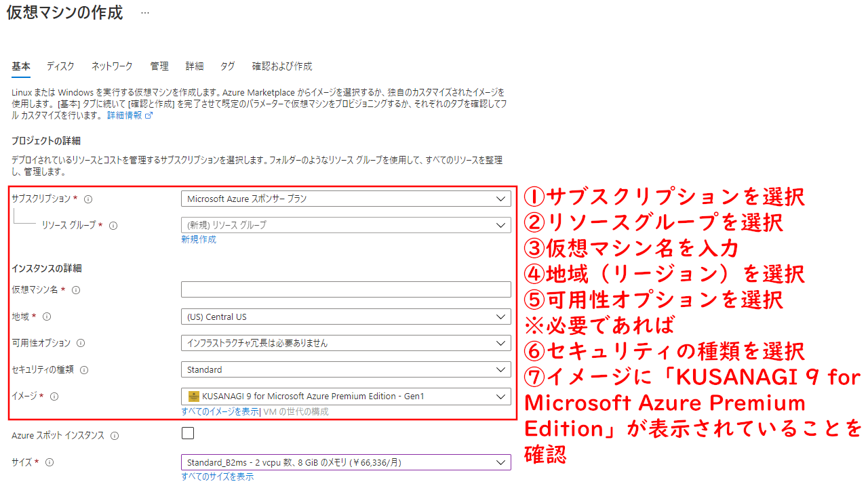Enable the Azure スポット インスタンス checkbox
The image size is (868, 488).
click(x=188, y=433)
